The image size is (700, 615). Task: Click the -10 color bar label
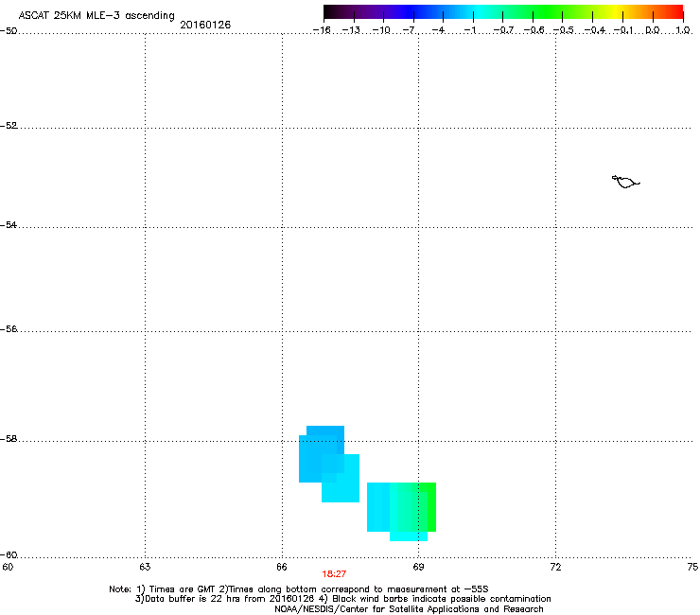pos(381,30)
